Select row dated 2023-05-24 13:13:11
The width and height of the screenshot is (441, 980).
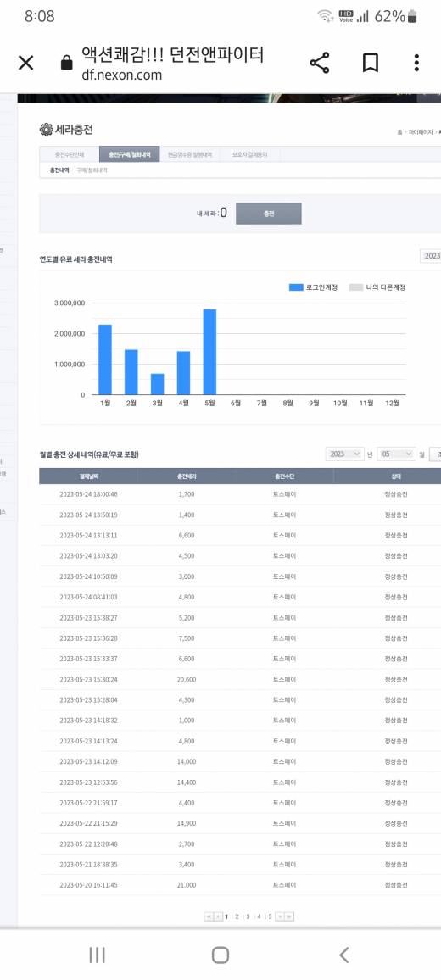coord(240,536)
